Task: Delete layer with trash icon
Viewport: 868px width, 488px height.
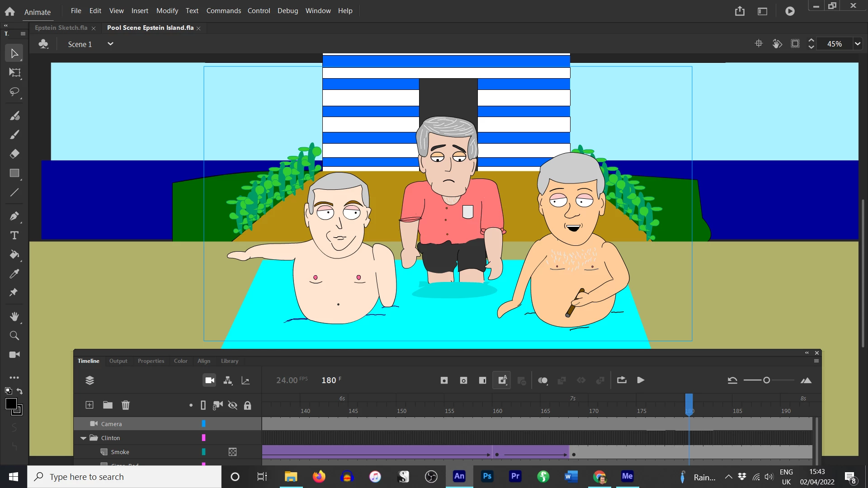Action: (x=126, y=405)
